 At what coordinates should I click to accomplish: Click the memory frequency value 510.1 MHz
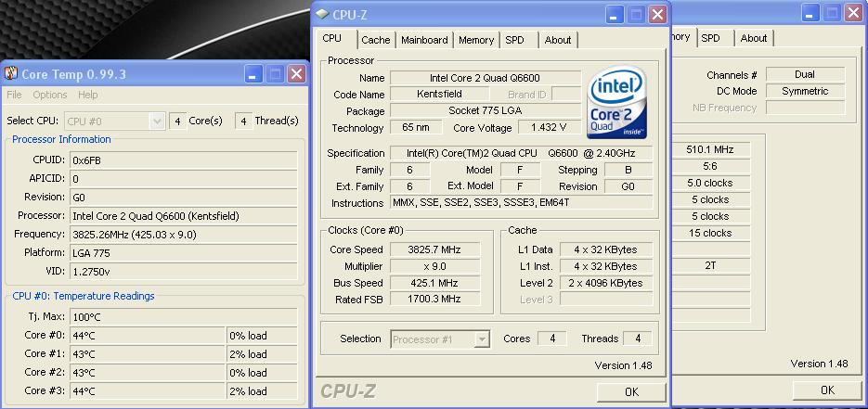coord(710,149)
